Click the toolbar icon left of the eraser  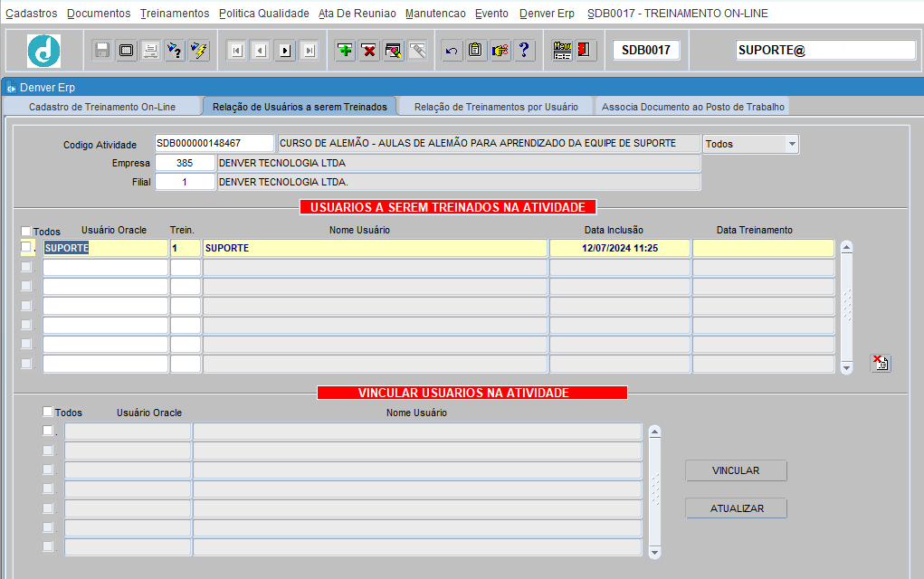point(394,51)
